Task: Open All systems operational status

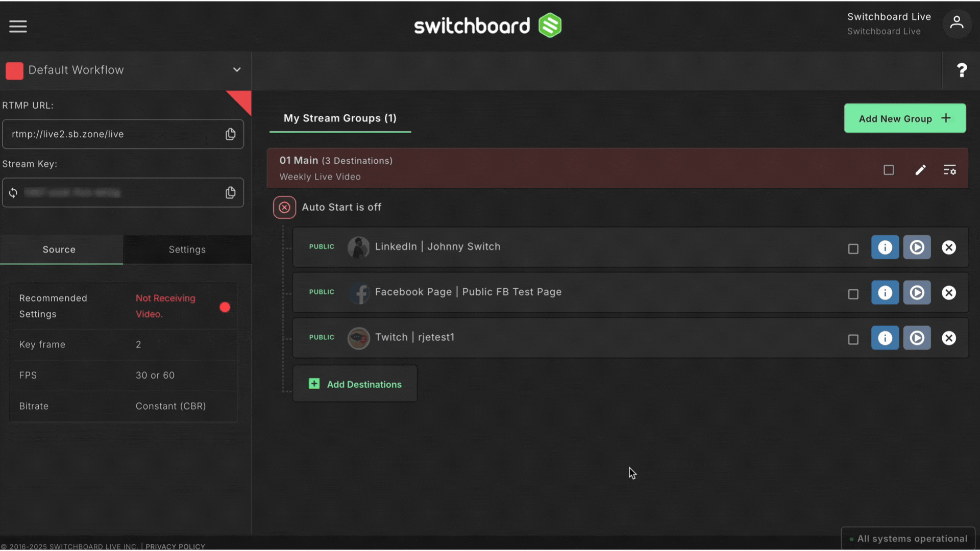Action: 908,539
